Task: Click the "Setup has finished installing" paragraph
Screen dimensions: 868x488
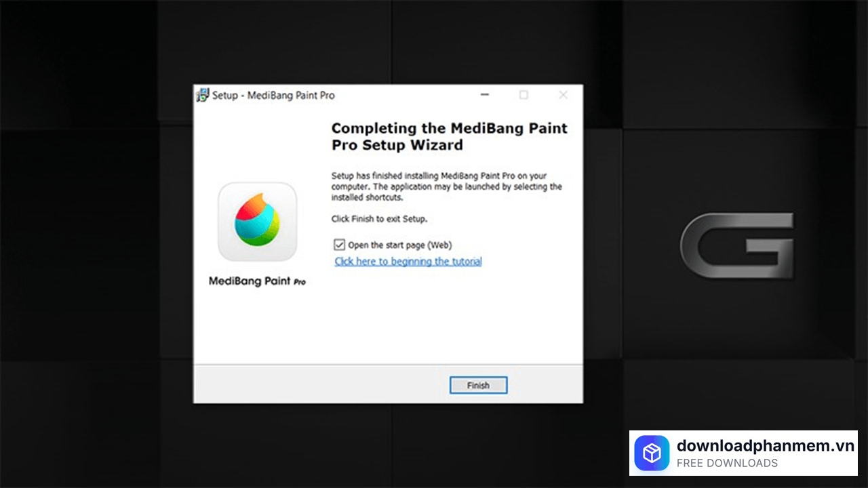Action: (x=446, y=186)
